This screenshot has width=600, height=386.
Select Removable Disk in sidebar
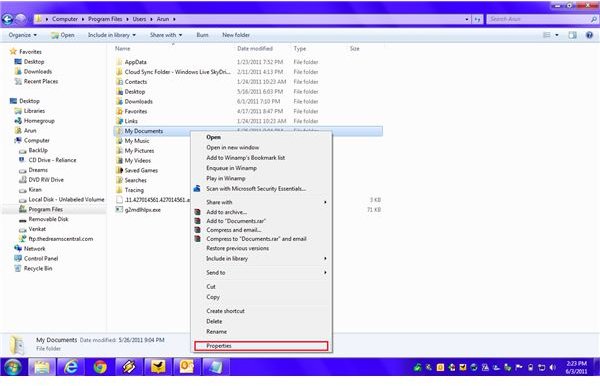pos(48,219)
